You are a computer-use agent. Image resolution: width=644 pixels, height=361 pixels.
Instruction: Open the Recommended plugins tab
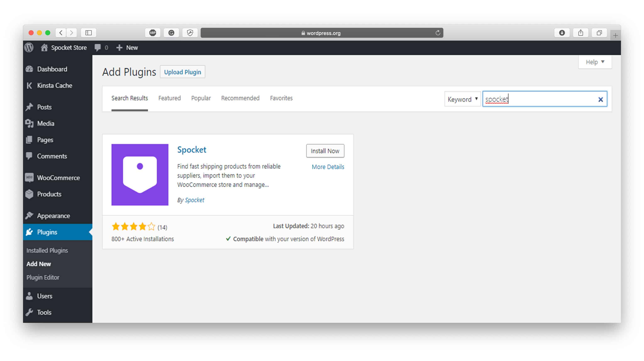coord(240,98)
